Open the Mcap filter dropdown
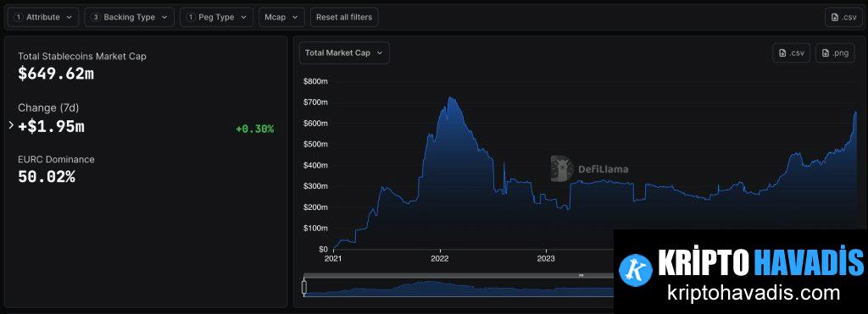 pyautogui.click(x=281, y=17)
